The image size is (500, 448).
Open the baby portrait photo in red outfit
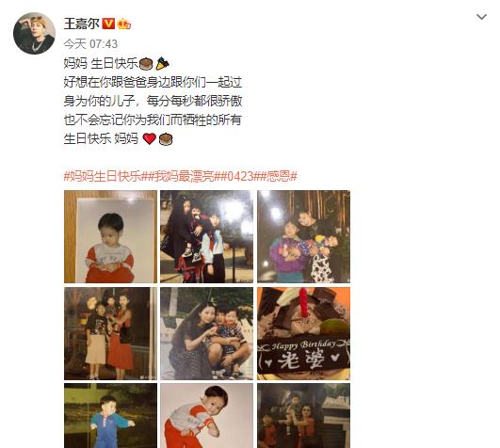111,236
